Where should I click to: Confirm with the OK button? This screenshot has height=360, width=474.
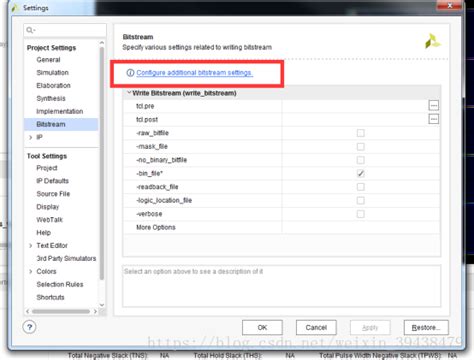coord(262,327)
